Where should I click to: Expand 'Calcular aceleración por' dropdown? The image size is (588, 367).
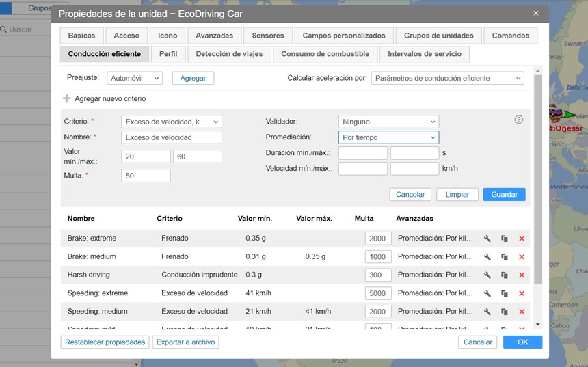pyautogui.click(x=447, y=79)
